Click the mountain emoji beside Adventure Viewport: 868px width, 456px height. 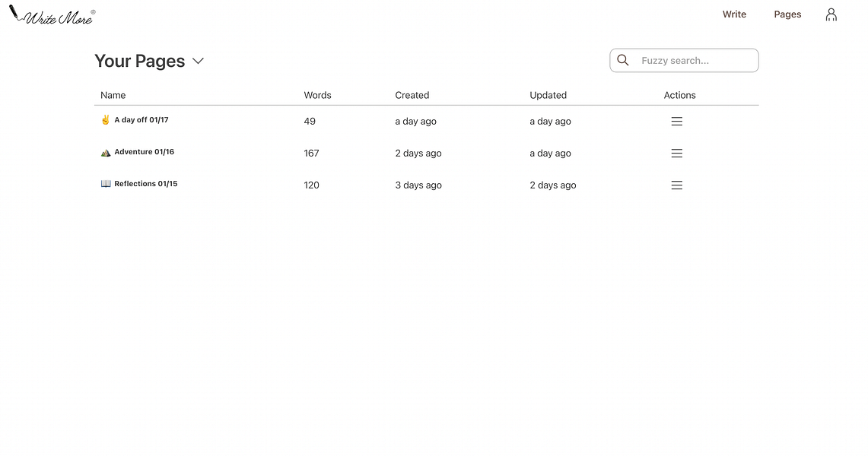(x=106, y=152)
